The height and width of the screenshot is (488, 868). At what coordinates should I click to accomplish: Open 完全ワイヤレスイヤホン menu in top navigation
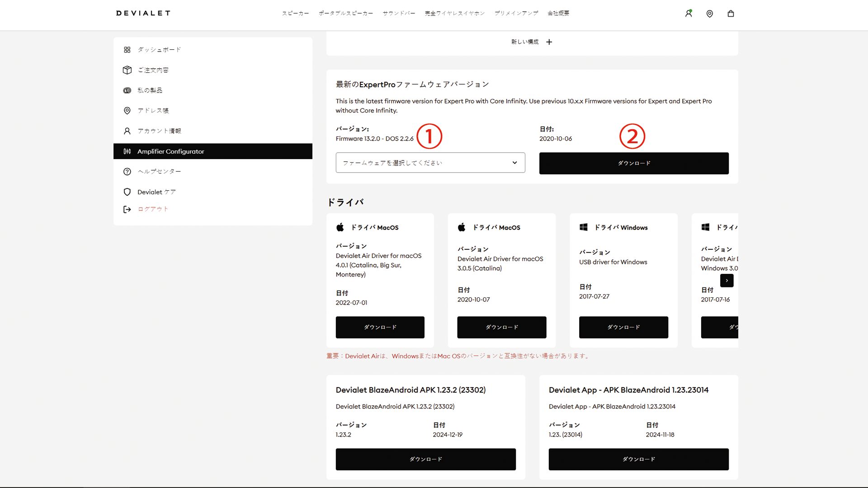455,14
